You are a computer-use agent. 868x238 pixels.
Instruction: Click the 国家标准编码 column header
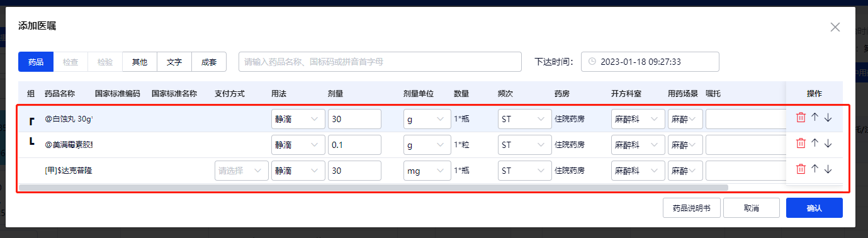pos(118,93)
